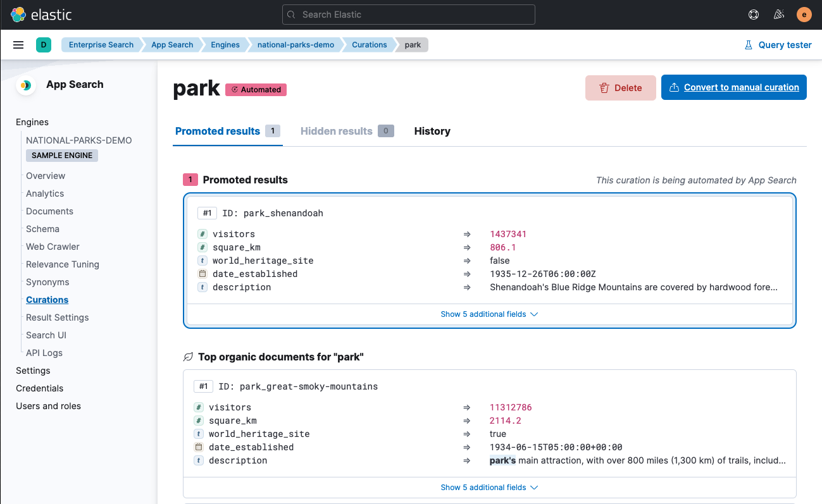Click the Search Elastic input field
Viewport: 822px width, 504px height.
tap(408, 14)
